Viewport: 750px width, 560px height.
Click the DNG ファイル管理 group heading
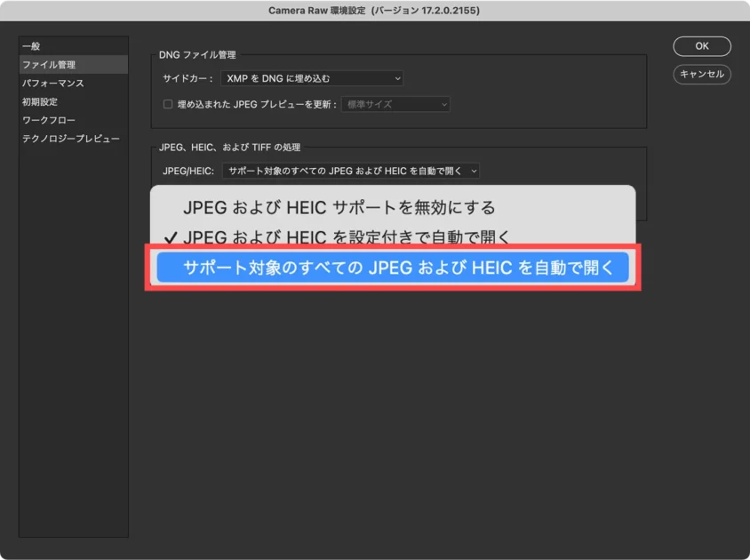click(198, 55)
